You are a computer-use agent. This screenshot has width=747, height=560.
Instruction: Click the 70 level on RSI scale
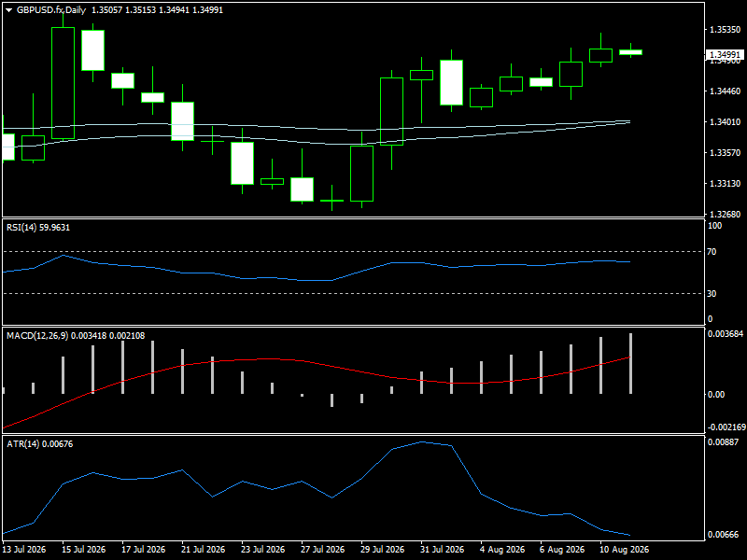(712, 252)
